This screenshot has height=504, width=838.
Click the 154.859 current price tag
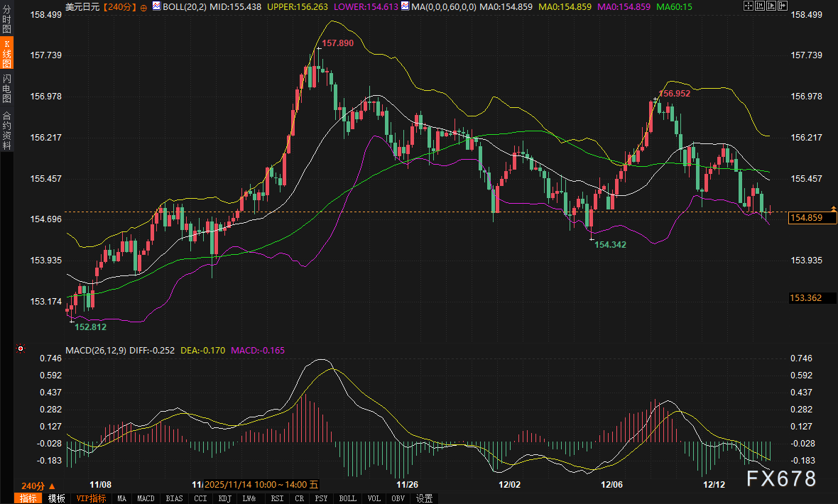[812, 218]
